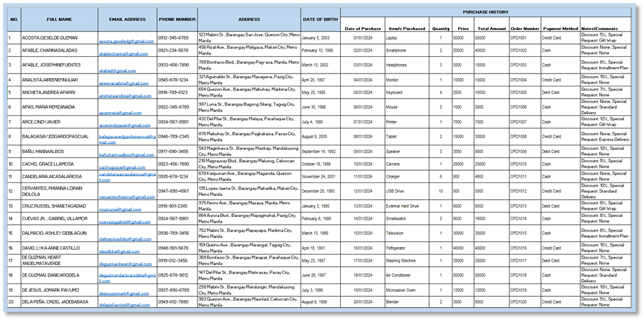
Task: Select the Washing Machine item cell
Action: coord(407,260)
